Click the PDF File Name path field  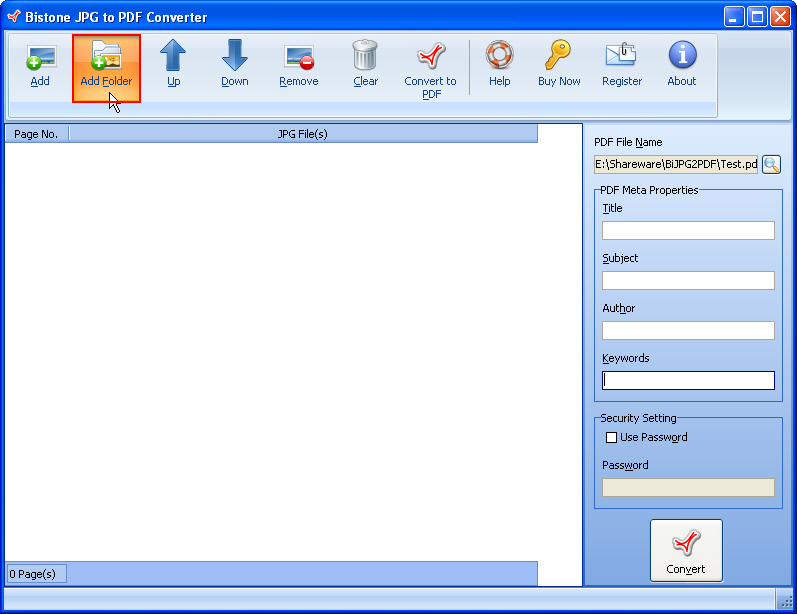coord(676,165)
